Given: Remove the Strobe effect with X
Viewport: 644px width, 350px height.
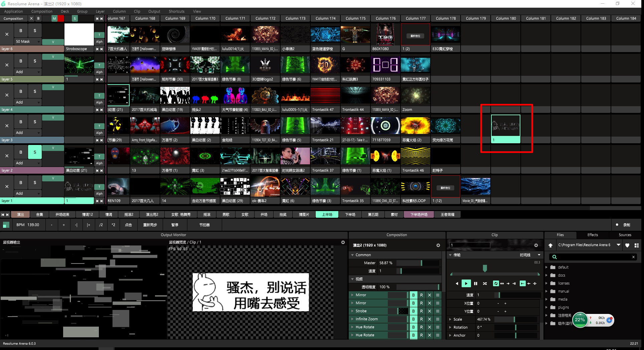Looking at the screenshot, I should [x=430, y=311].
